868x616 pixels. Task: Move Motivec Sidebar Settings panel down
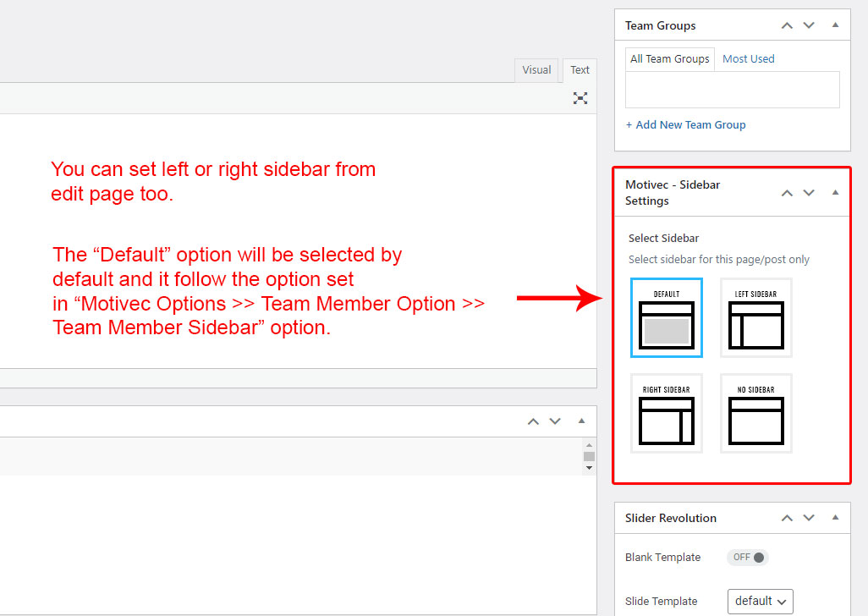tap(809, 193)
